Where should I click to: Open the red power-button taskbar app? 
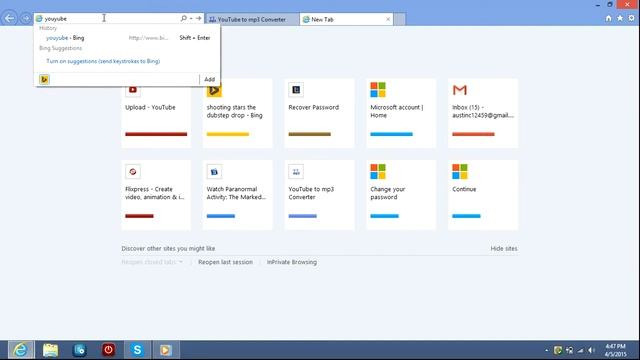(108, 350)
